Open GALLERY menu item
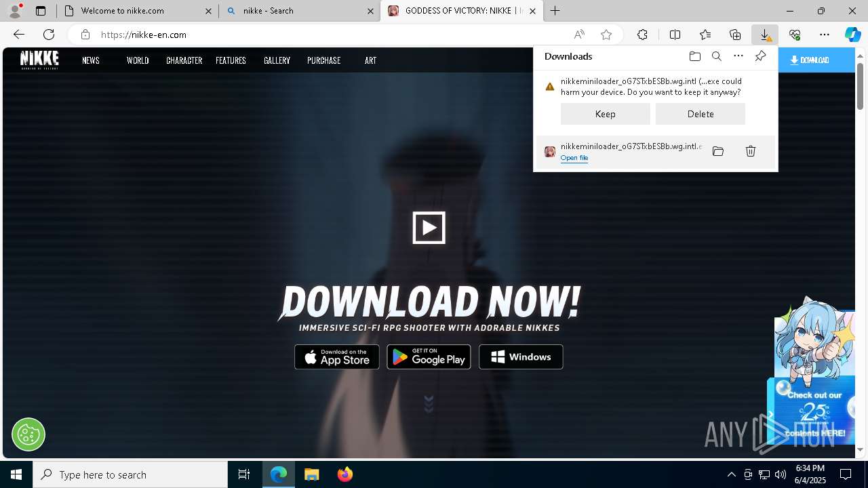Image resolution: width=868 pixels, height=488 pixels. (277, 60)
